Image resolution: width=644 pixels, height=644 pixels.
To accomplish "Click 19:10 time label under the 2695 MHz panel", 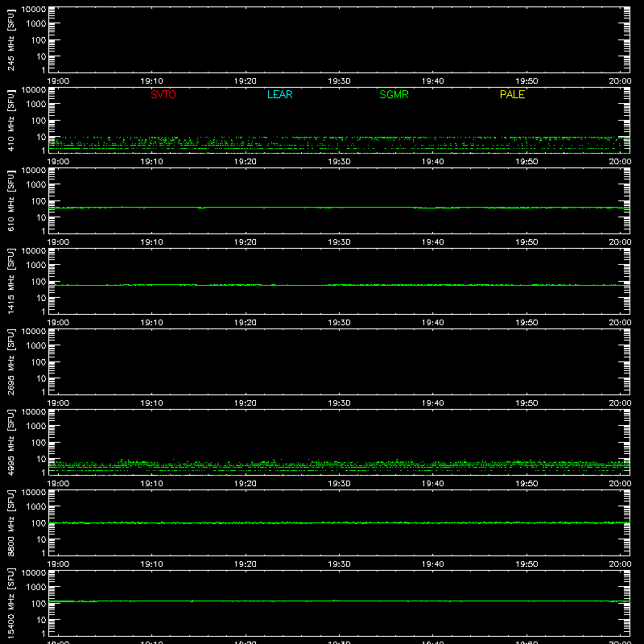I will point(151,403).
